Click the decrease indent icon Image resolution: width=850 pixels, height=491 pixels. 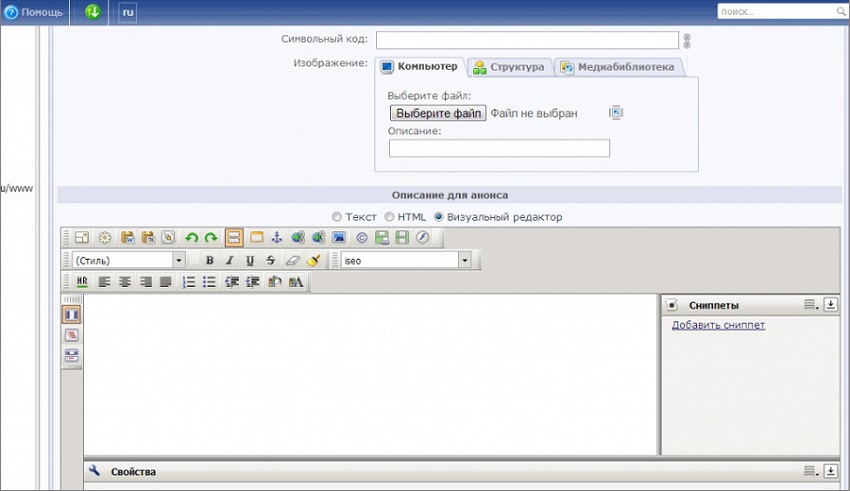(232, 282)
